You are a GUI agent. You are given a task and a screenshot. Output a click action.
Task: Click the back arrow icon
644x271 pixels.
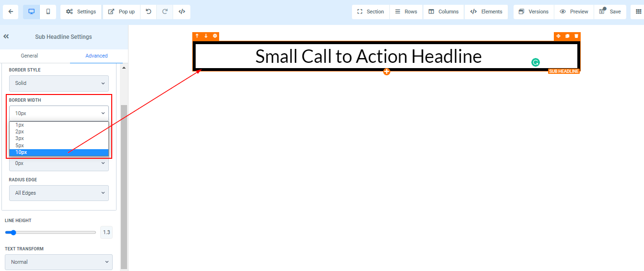tap(11, 12)
